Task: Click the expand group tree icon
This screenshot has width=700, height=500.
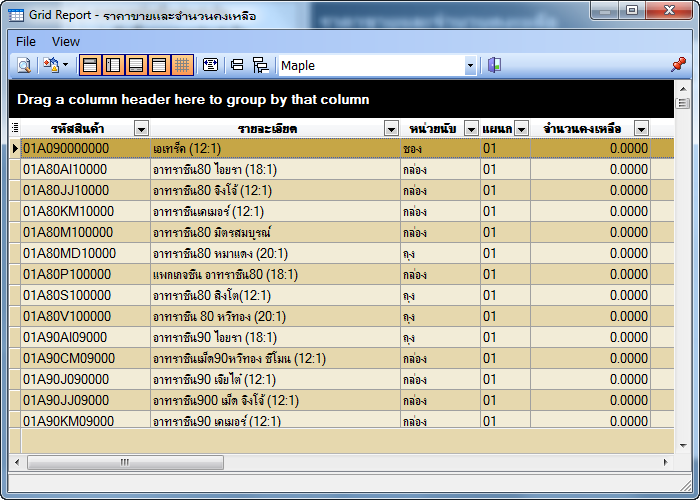Action: point(260,65)
